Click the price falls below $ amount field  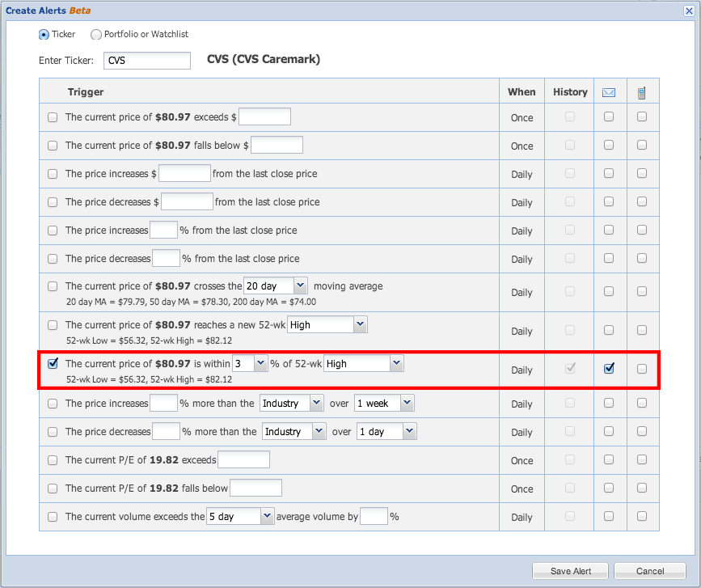(x=277, y=145)
